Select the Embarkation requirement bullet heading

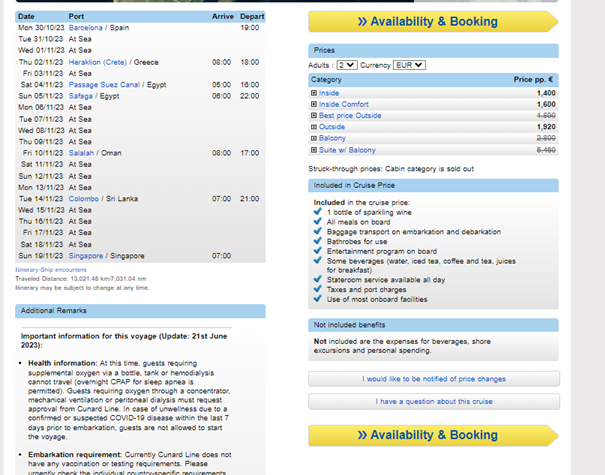pyautogui.click(x=75, y=455)
